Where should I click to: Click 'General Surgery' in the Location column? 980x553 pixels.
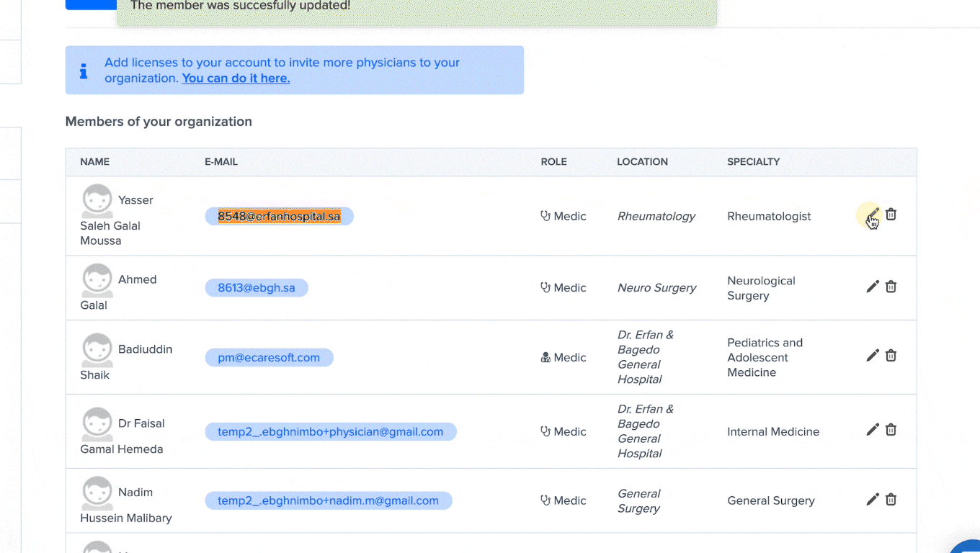(639, 500)
